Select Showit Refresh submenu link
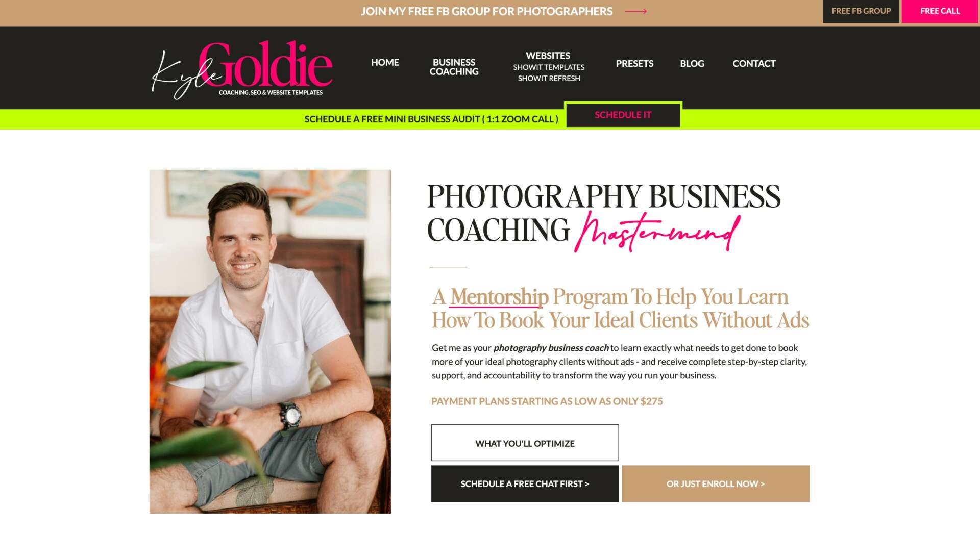The height and width of the screenshot is (560, 980). pos(549,79)
